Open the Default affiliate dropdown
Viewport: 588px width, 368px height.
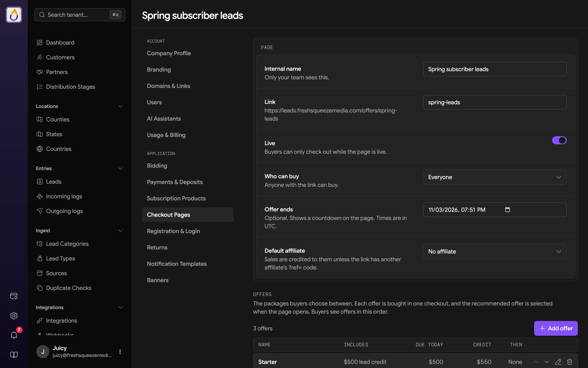(x=495, y=251)
